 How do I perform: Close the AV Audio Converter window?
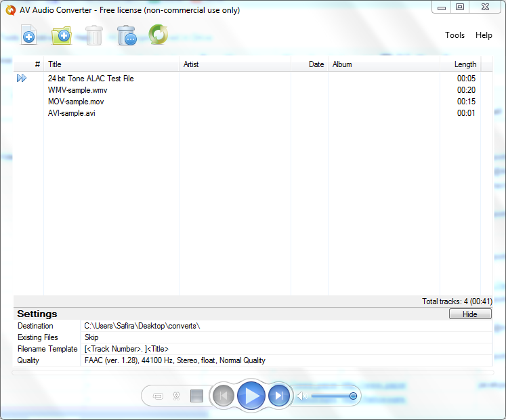[x=486, y=7]
